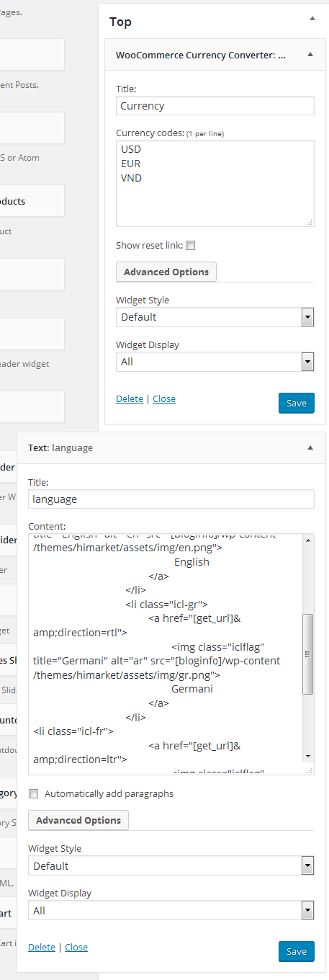This screenshot has height=980, width=329.
Task: Click the 'li class="icl-gr"' code line
Action: 166,604
